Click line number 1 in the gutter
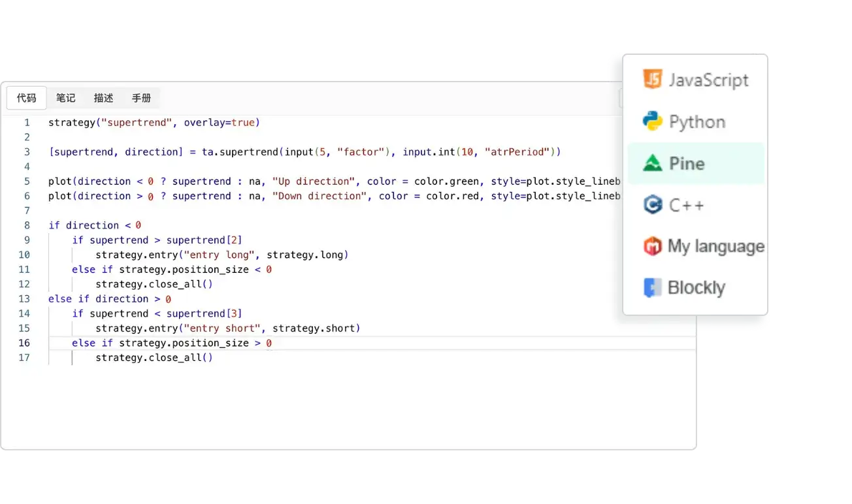Viewport: 852px width, 504px height. coord(27,123)
